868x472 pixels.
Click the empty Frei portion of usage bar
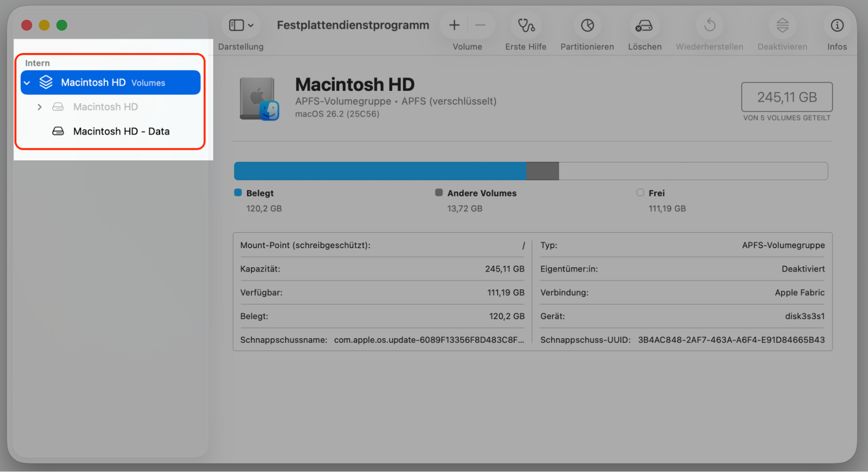point(693,171)
